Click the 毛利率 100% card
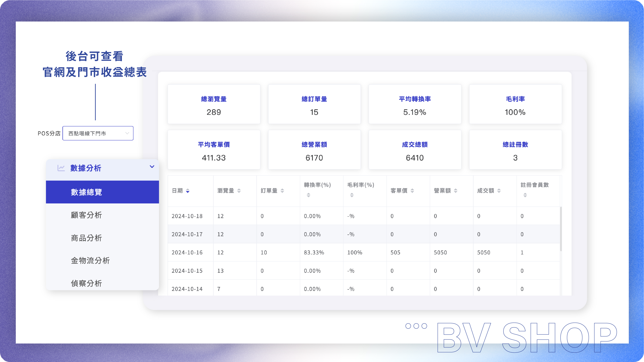 click(515, 104)
